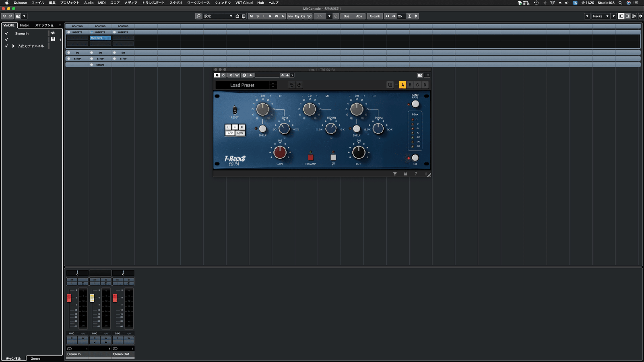Viewport: 644px width, 362px height.
Task: Open dropdown arrow next to MixConsole snapshot icon
Action: coord(24,16)
